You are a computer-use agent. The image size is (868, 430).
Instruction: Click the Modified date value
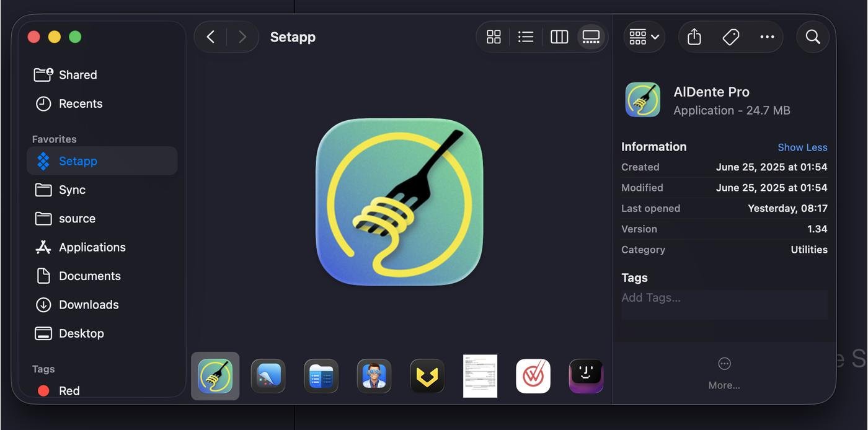(x=771, y=188)
